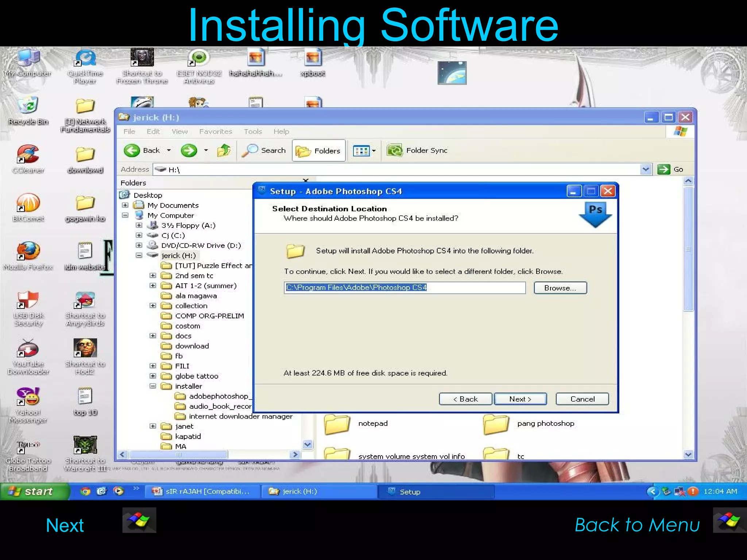Open the notepad folder in Explorer
Viewport: 747px width, 560px height.
[356, 424]
